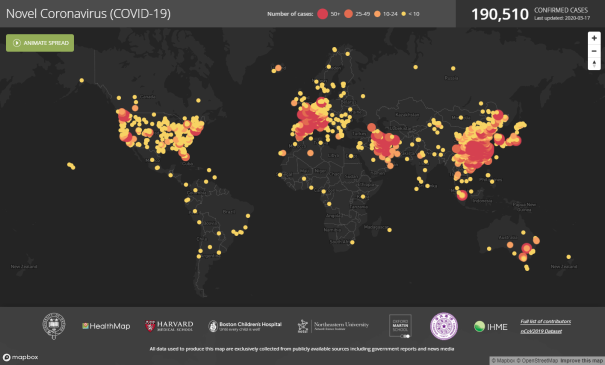
Task: Click the Boston Children's Hospital logo
Action: 245,326
